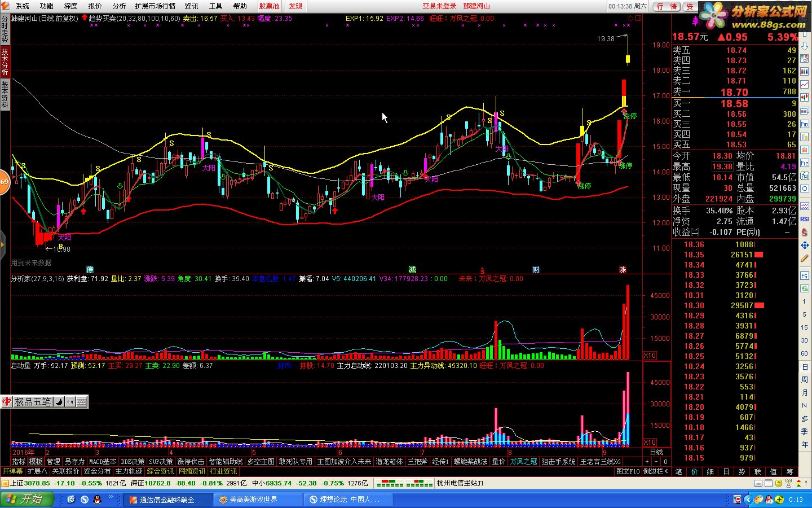
Task: Click the plus zoom button below 日线
Action: [647, 462]
